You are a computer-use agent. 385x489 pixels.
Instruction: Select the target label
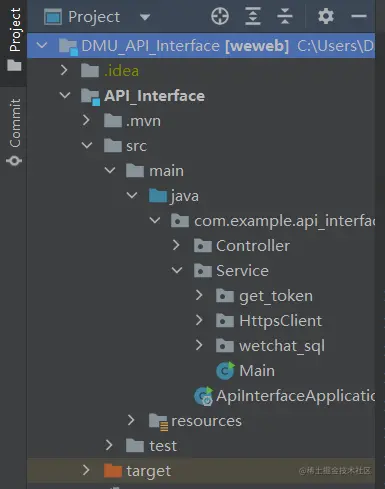pyautogui.click(x=148, y=471)
